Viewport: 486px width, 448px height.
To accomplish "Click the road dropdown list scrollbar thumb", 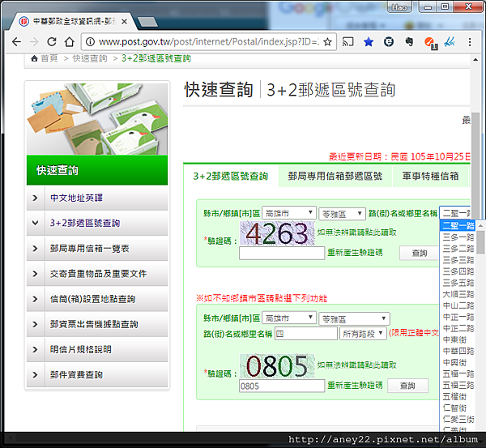I will pos(480,242).
